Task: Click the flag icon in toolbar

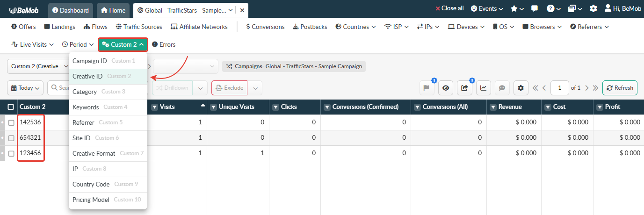Action: pos(427,88)
